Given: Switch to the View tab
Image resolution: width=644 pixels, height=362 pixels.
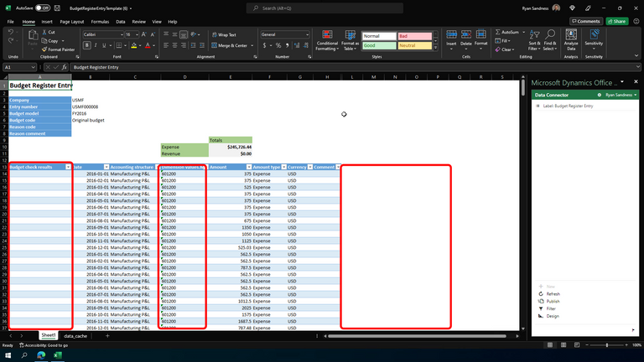Looking at the screenshot, I should [157, 22].
